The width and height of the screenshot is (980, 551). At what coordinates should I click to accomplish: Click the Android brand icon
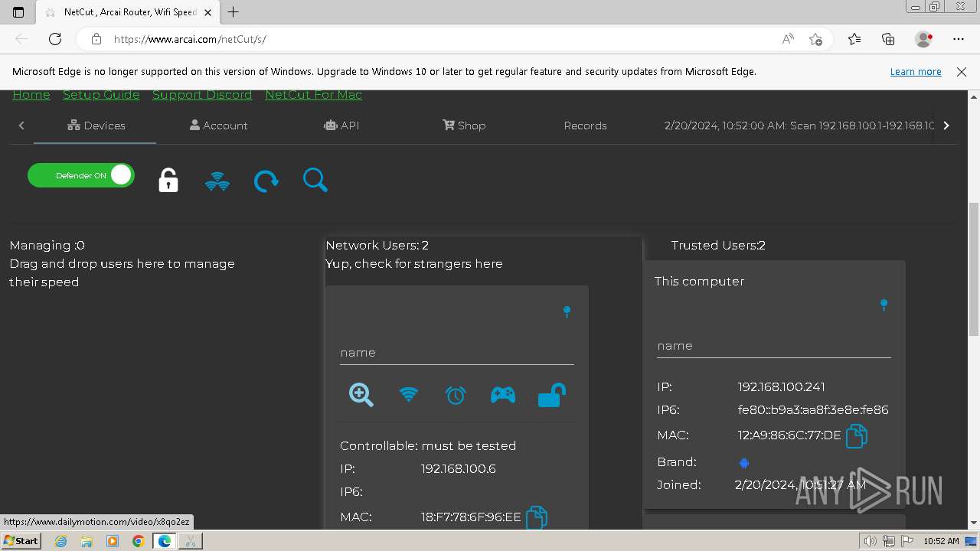(x=744, y=463)
